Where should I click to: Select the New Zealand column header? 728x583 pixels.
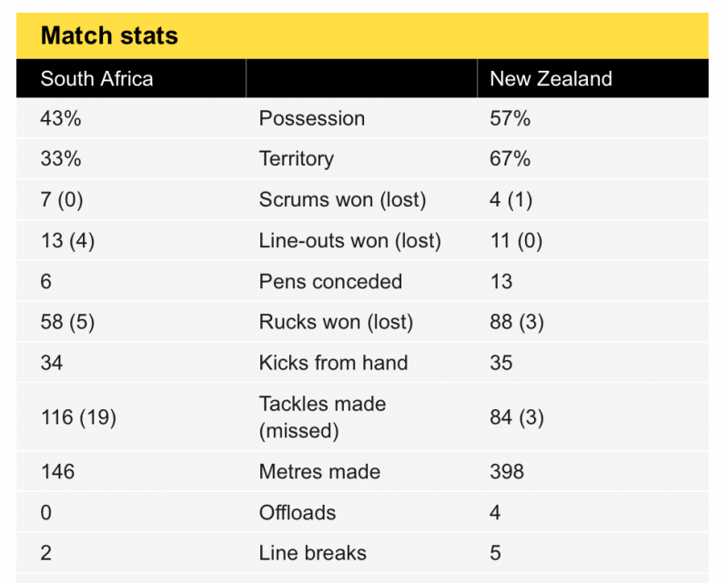coord(551,79)
